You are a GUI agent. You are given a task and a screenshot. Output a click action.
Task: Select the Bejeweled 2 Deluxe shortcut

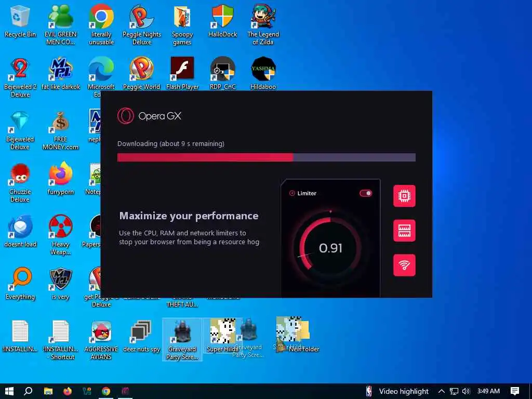coord(20,78)
